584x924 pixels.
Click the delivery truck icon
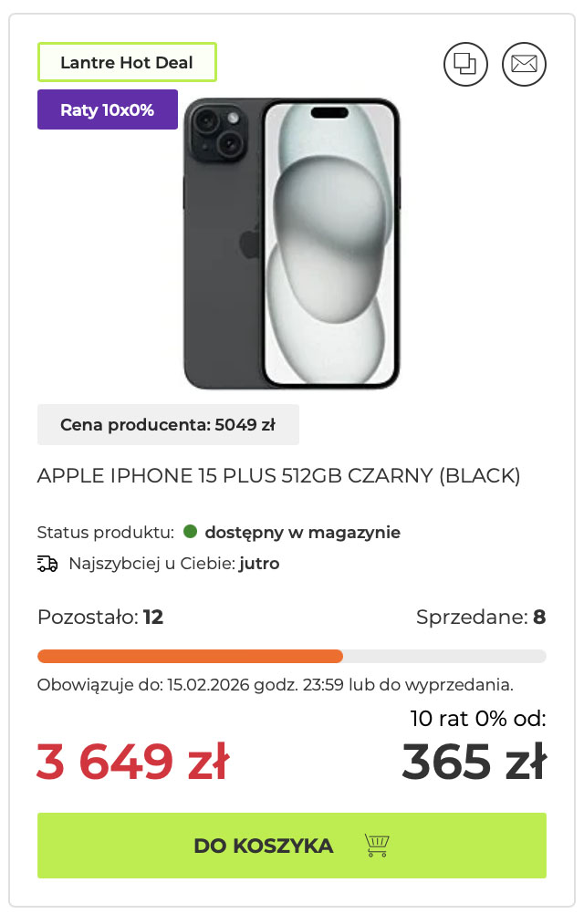(x=47, y=564)
